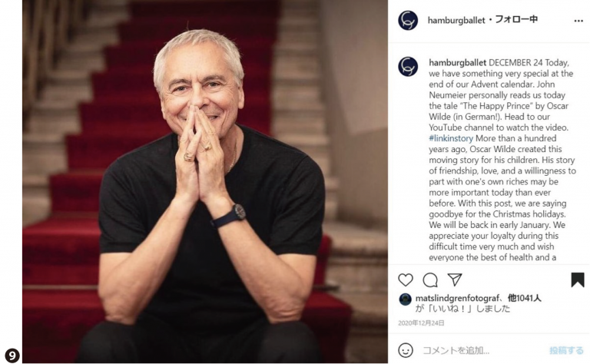Open matslindgrenfotograf profile link
This screenshot has height=364, width=590.
click(457, 299)
